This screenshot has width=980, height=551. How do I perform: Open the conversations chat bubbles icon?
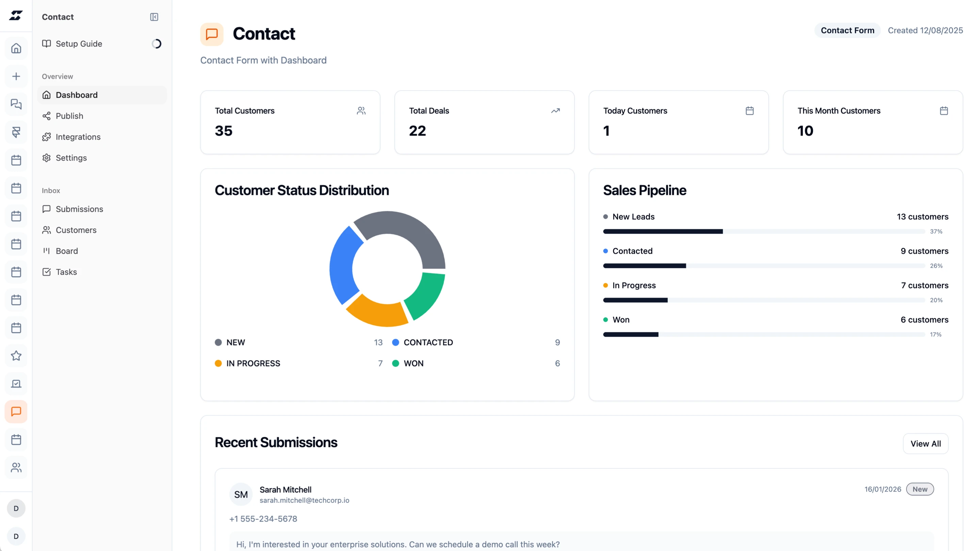16,104
